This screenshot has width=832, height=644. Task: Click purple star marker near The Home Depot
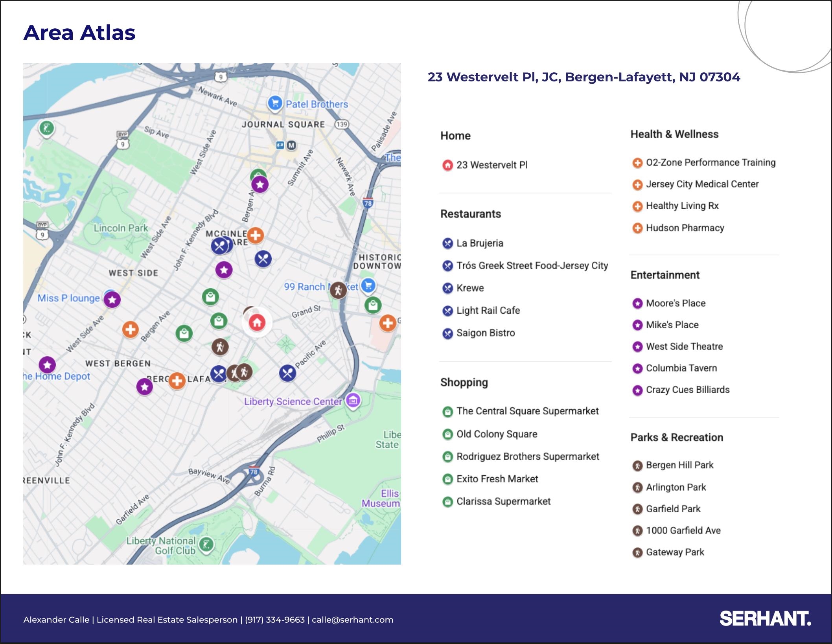click(x=47, y=365)
